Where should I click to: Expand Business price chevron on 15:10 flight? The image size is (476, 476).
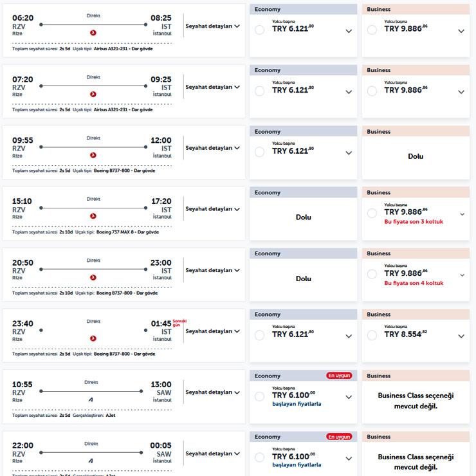tap(462, 214)
